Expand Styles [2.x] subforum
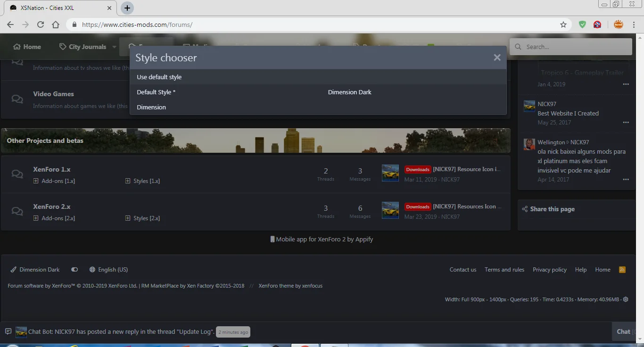This screenshot has width=644, height=347. pyautogui.click(x=143, y=218)
